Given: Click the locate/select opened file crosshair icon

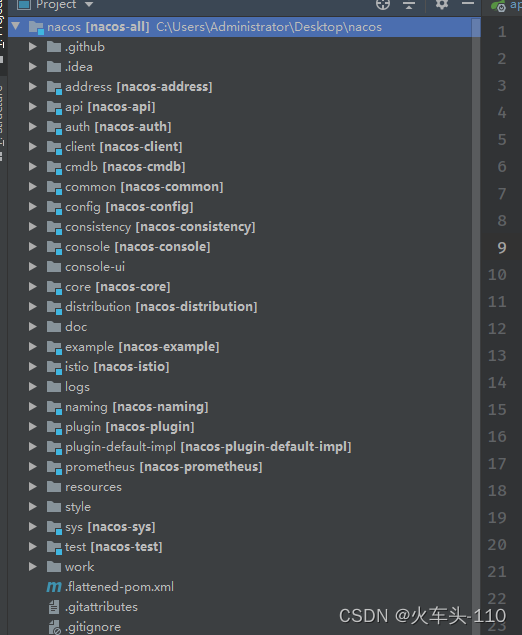Looking at the screenshot, I should click(x=383, y=4).
